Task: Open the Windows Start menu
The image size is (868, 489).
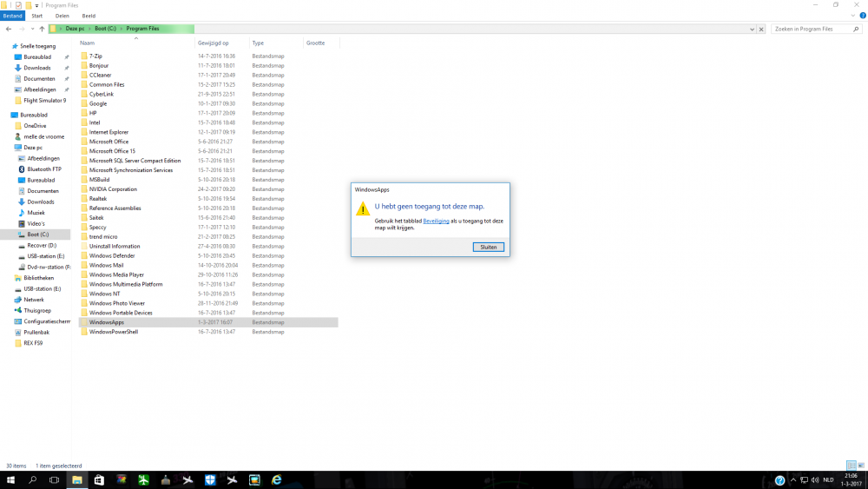Action: (x=10, y=480)
